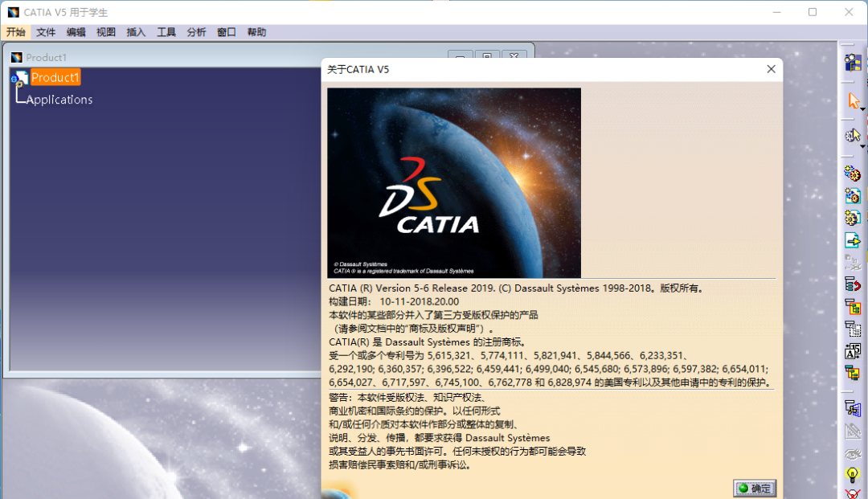Open the 视图 (View) menu
The height and width of the screenshot is (499, 868).
pyautogui.click(x=106, y=32)
